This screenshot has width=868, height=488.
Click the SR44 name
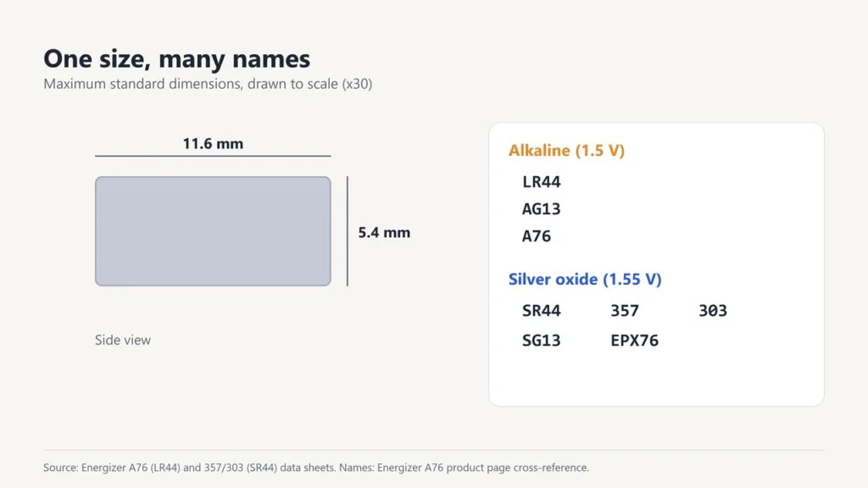pos(542,310)
